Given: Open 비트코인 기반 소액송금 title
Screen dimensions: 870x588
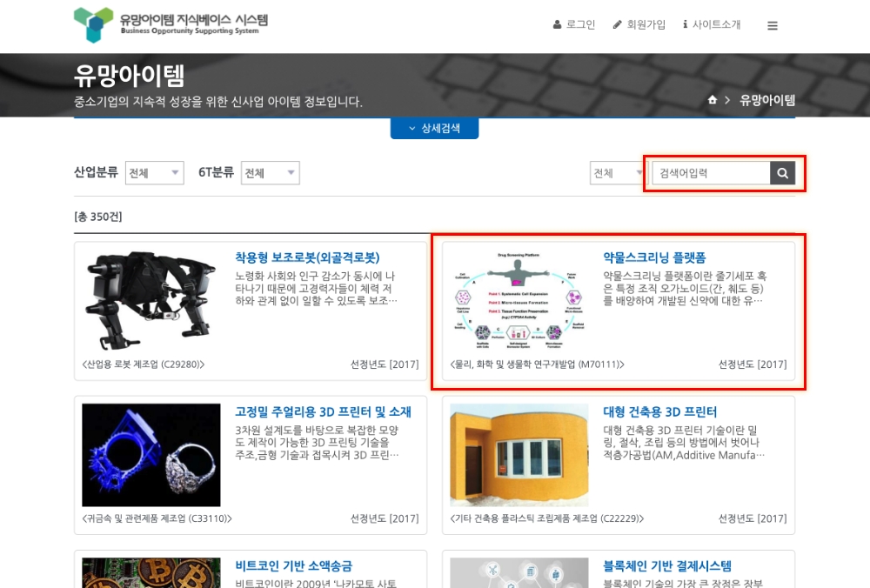Looking at the screenshot, I should 293,565.
